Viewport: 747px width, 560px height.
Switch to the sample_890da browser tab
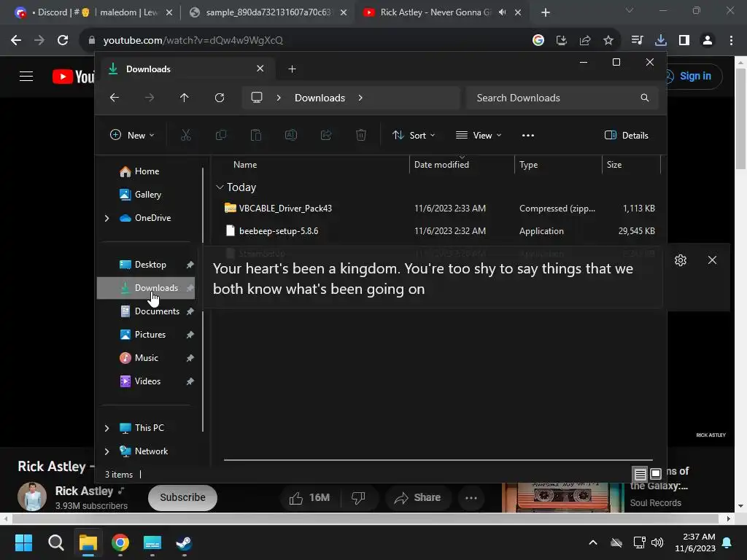(268, 12)
